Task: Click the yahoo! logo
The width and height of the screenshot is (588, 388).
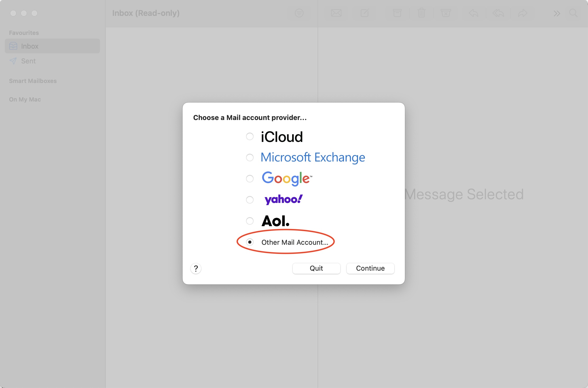Action: 283,199
